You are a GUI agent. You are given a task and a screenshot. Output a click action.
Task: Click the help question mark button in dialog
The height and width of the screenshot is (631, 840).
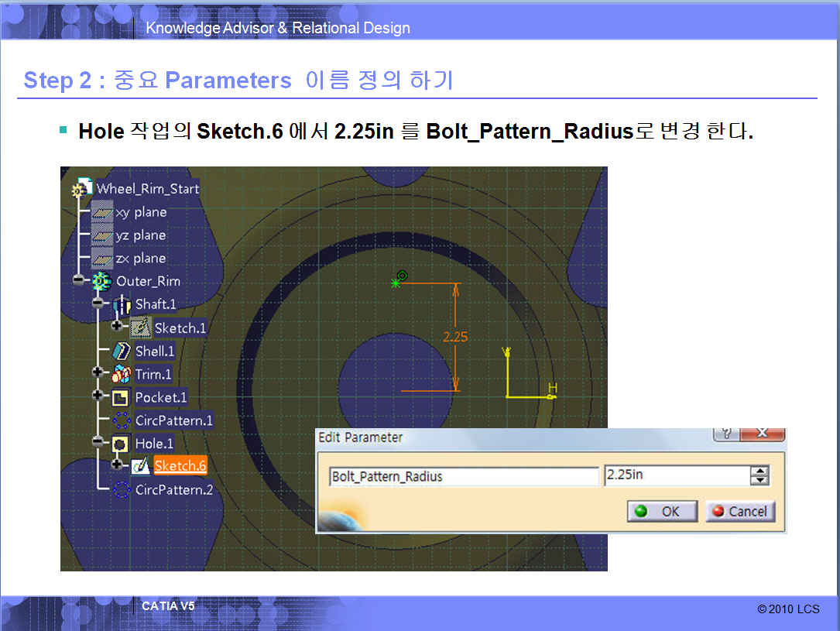tap(725, 434)
